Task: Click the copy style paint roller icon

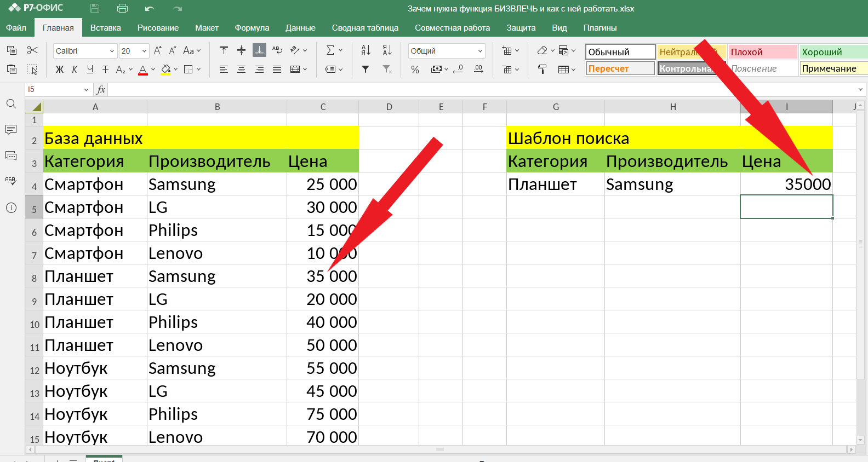Action: (x=542, y=69)
